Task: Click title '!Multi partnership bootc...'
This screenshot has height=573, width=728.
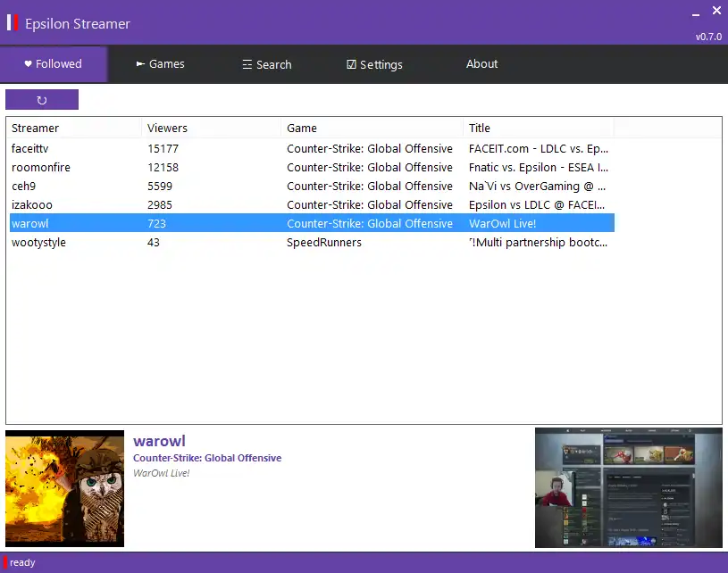Action: (538, 242)
